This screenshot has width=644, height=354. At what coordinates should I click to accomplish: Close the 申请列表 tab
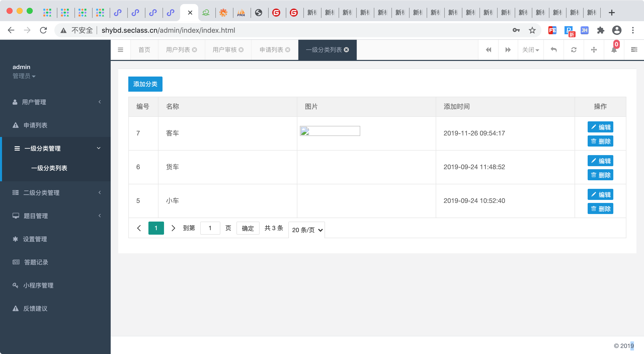point(288,50)
